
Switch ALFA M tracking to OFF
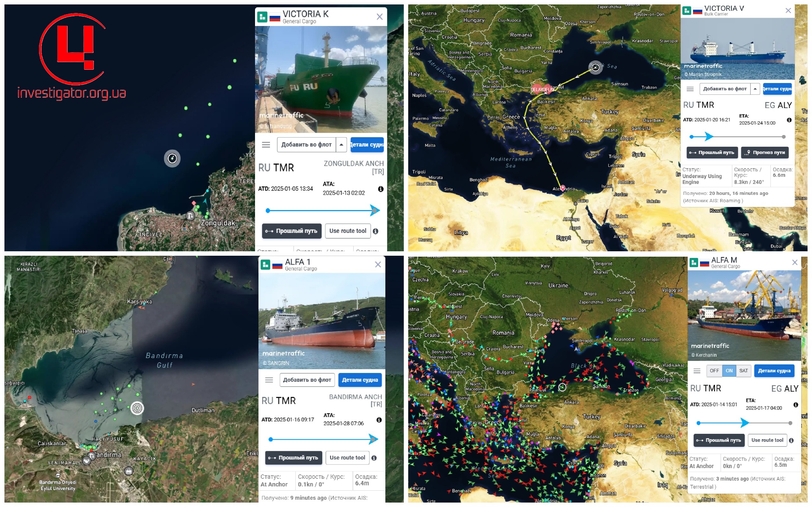click(714, 370)
